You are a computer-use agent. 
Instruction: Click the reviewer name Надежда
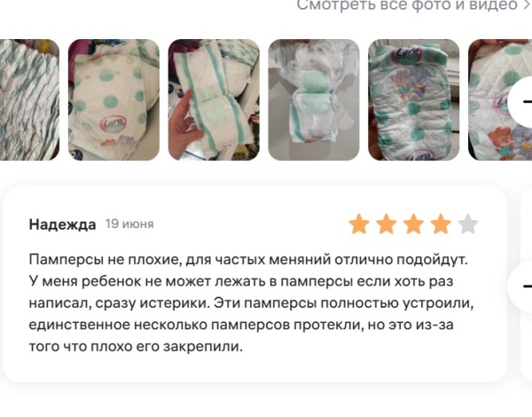coord(62,224)
